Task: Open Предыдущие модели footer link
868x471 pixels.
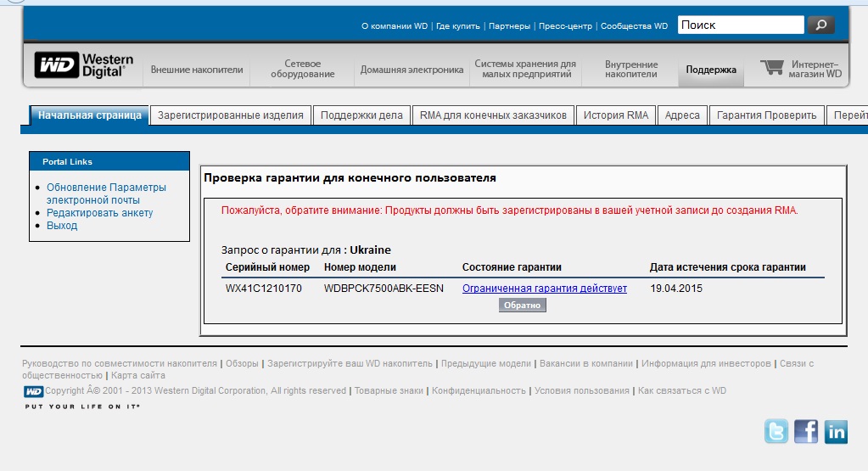Action: tap(486, 363)
